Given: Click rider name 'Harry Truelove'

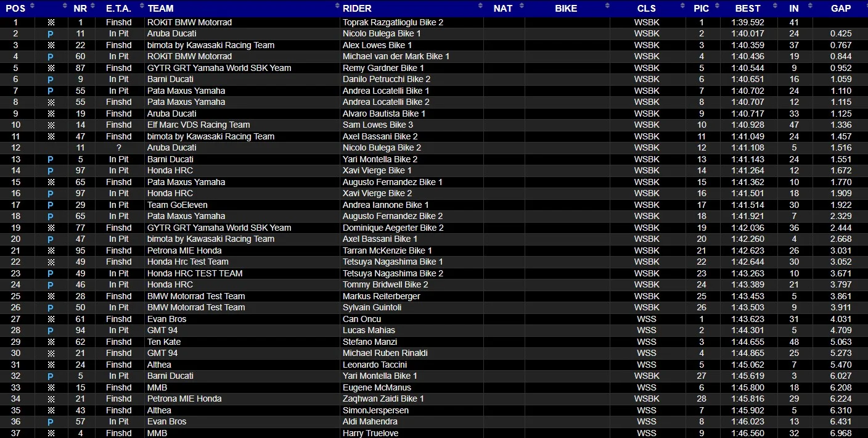Looking at the screenshot, I should [371, 433].
